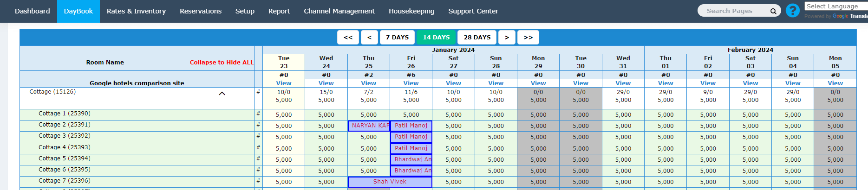Click the blue help question mark icon
868x190 pixels.
point(792,11)
